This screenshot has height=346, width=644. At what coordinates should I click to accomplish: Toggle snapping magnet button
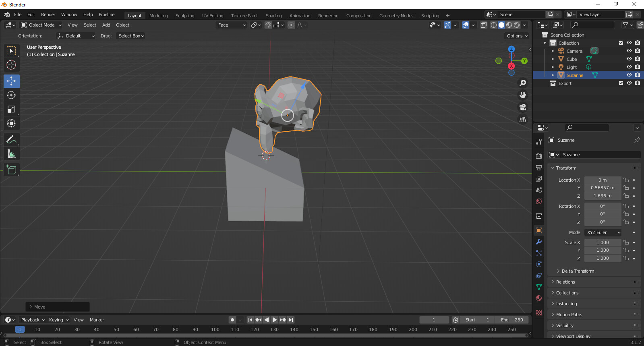point(268,25)
